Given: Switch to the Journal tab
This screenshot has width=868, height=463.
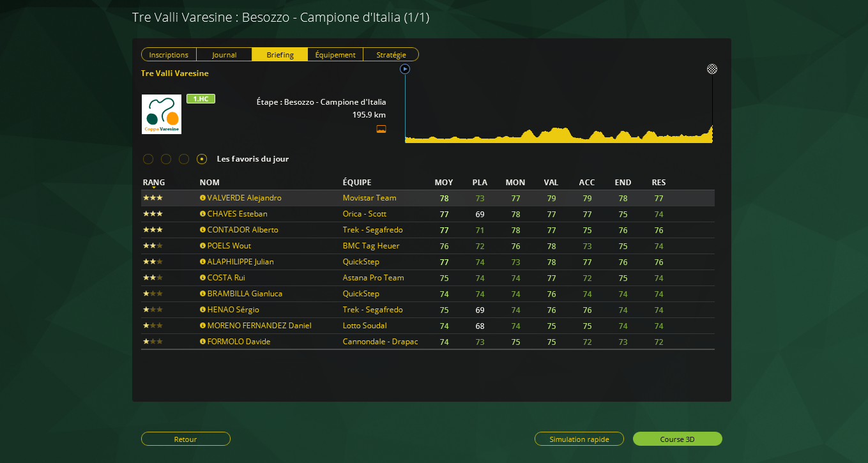Looking at the screenshot, I should click(224, 55).
